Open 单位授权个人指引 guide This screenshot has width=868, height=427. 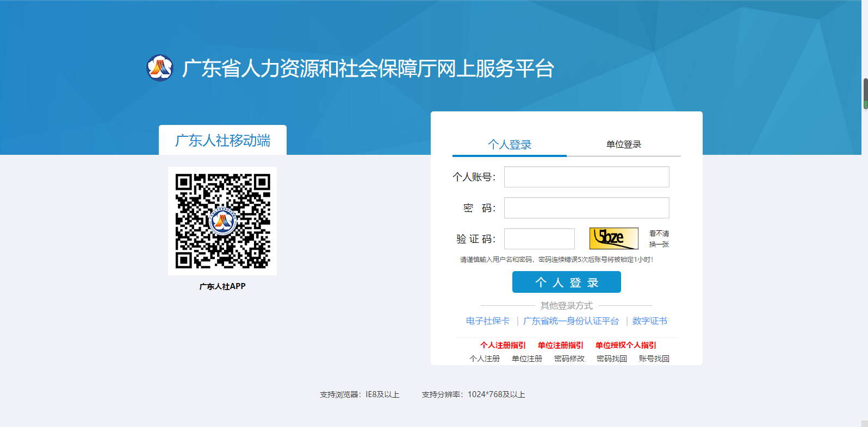[x=626, y=345]
